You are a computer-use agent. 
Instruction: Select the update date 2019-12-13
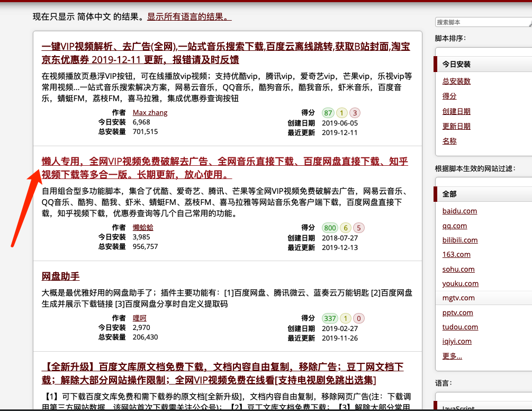[x=340, y=248]
